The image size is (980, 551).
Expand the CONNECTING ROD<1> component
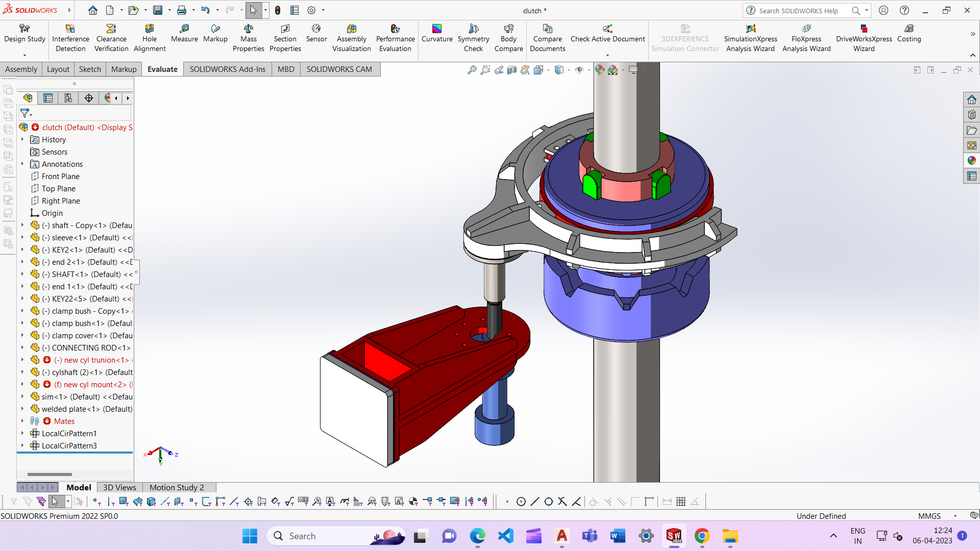[22, 347]
